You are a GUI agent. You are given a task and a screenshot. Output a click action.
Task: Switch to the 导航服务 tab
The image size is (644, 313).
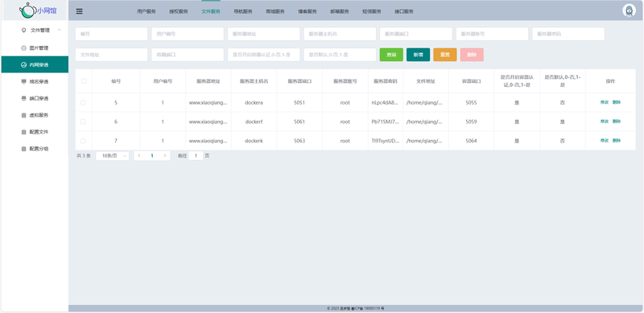point(243,11)
